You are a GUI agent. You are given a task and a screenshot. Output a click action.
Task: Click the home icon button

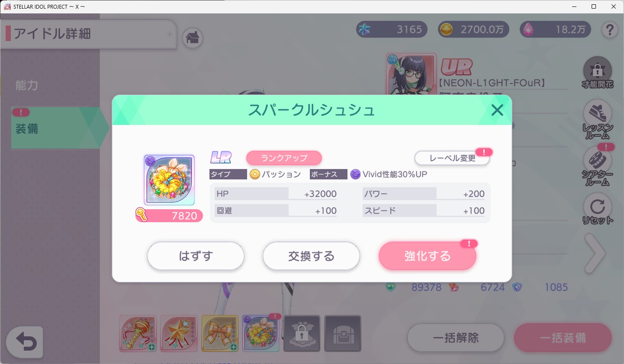[193, 38]
